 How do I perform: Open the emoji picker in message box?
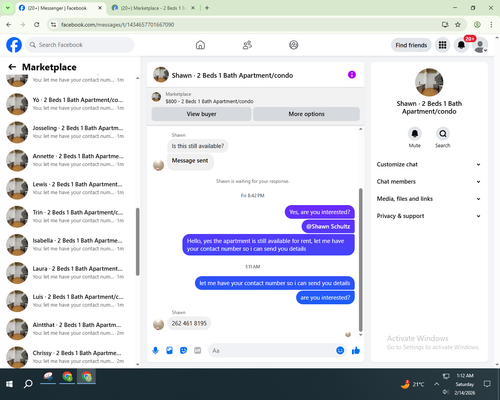(340, 350)
